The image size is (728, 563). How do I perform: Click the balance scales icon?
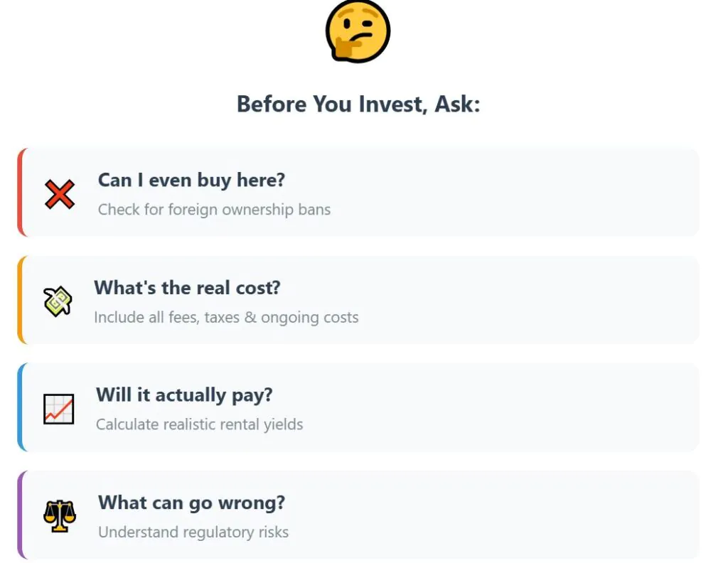[59, 516]
